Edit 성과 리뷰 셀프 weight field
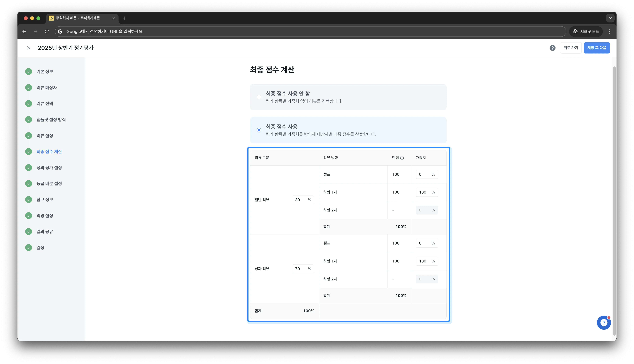The width and height of the screenshot is (634, 364). (427, 243)
